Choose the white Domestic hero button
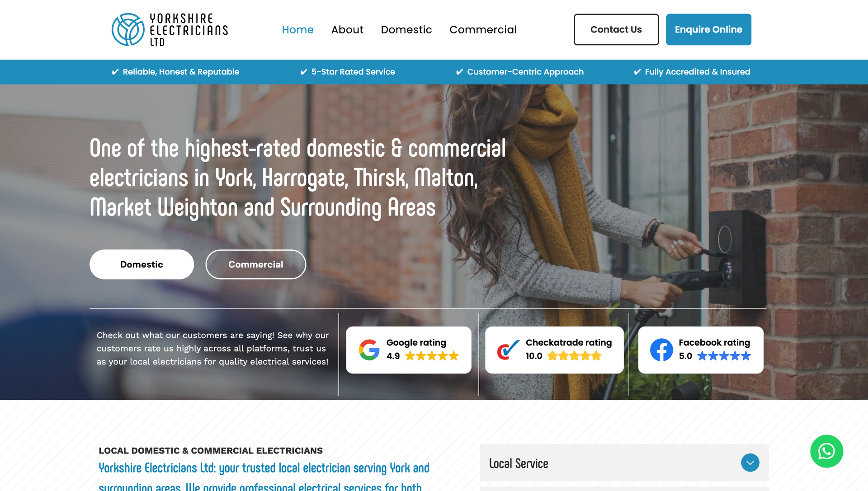868x491 pixels. point(142,264)
